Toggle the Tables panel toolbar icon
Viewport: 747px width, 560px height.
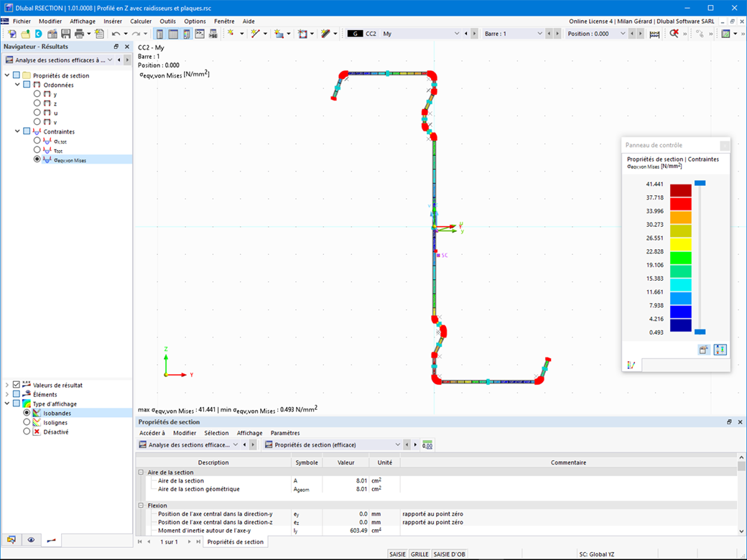pyautogui.click(x=173, y=34)
